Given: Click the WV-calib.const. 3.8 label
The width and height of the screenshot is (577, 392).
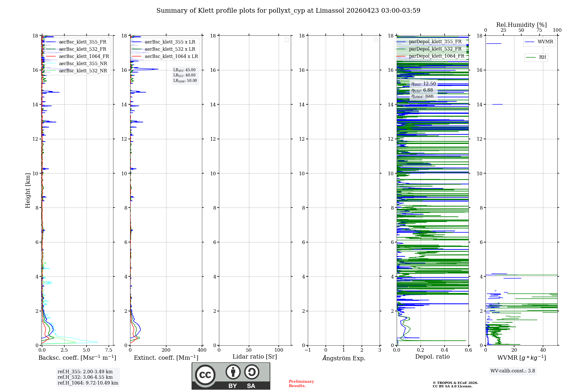Looking at the screenshot, I should click(512, 371).
